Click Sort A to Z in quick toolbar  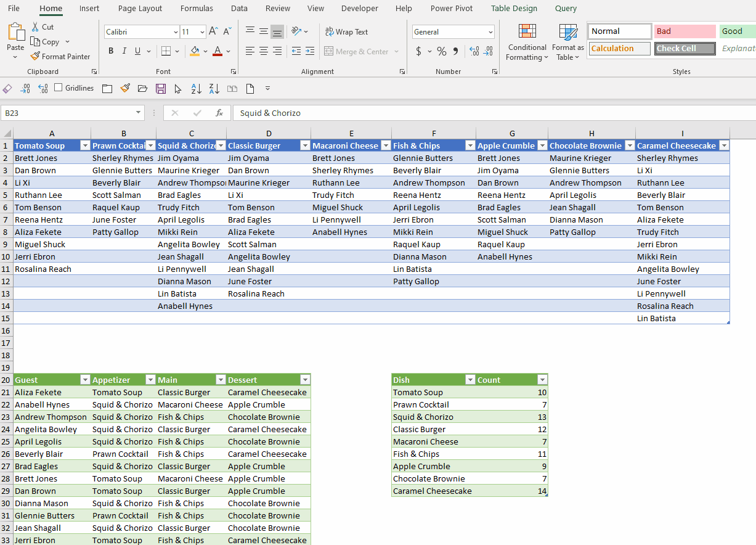pos(196,89)
